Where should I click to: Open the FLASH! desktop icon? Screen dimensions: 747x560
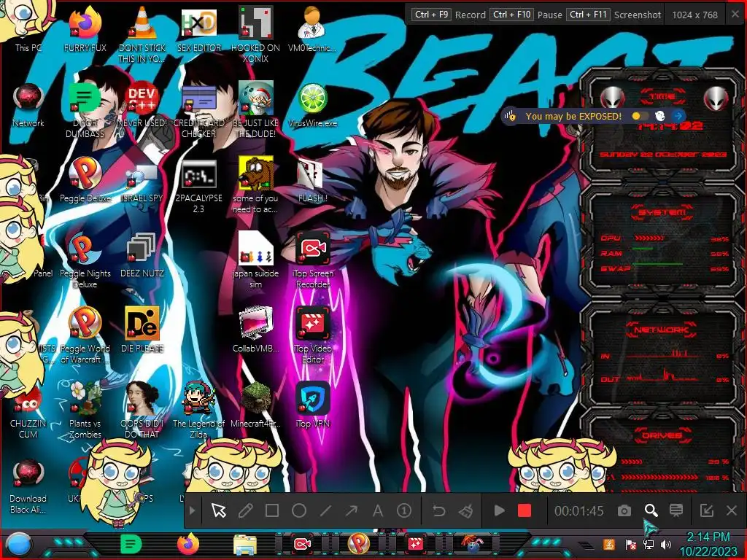312,173
